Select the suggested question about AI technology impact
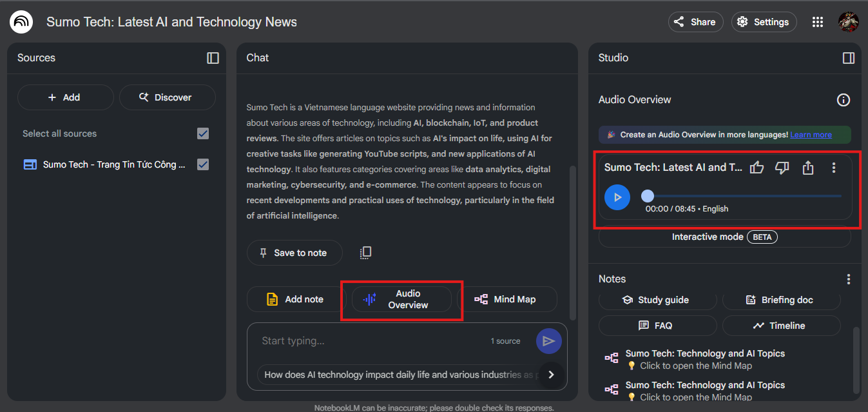Image resolution: width=868 pixels, height=412 pixels. point(398,375)
